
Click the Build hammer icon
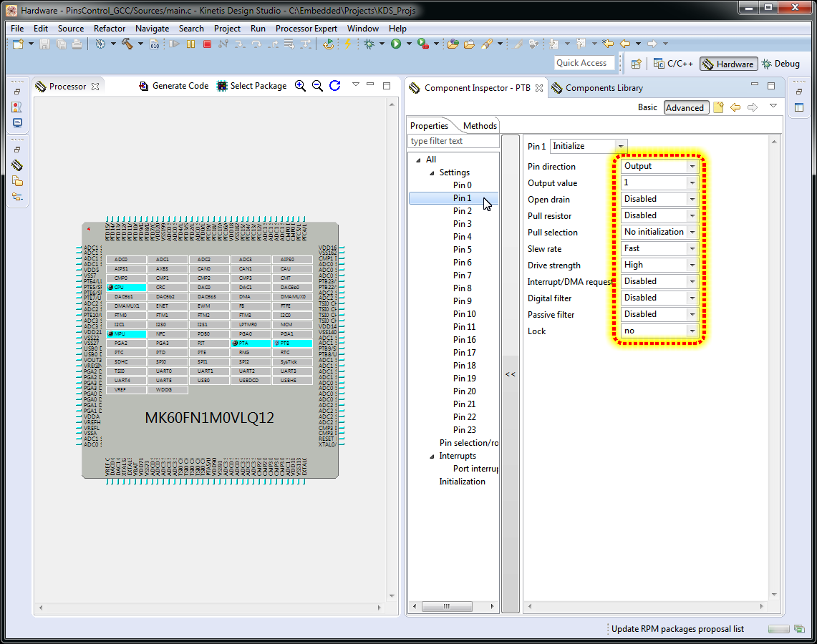[x=127, y=44]
